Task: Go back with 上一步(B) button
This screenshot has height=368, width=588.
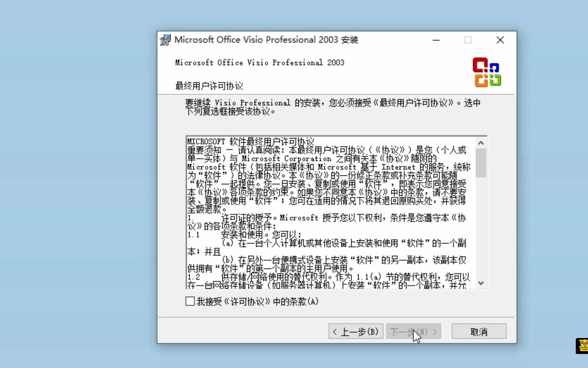Action: (x=356, y=331)
